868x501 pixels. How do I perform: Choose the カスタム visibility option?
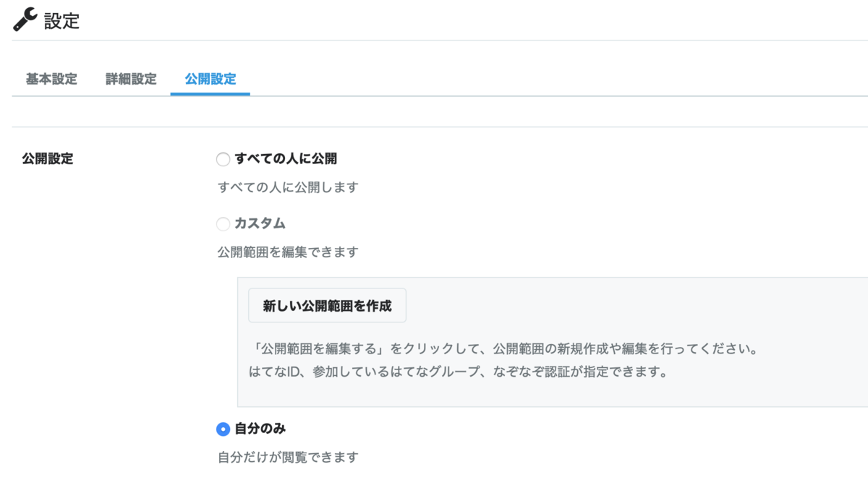223,224
